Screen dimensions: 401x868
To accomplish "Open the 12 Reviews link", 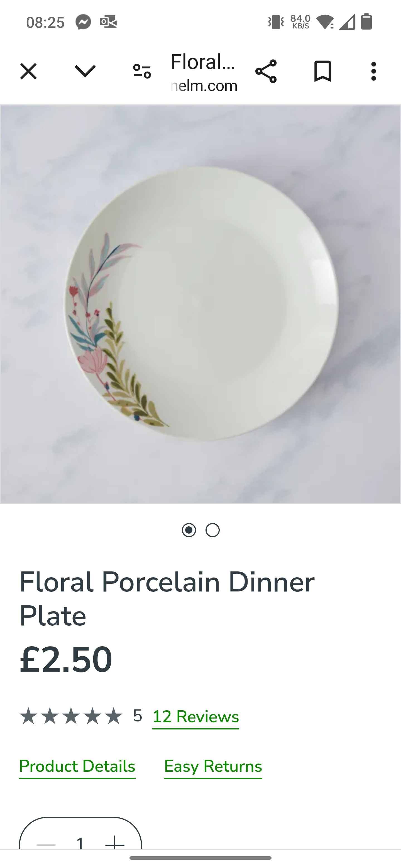I will (195, 716).
